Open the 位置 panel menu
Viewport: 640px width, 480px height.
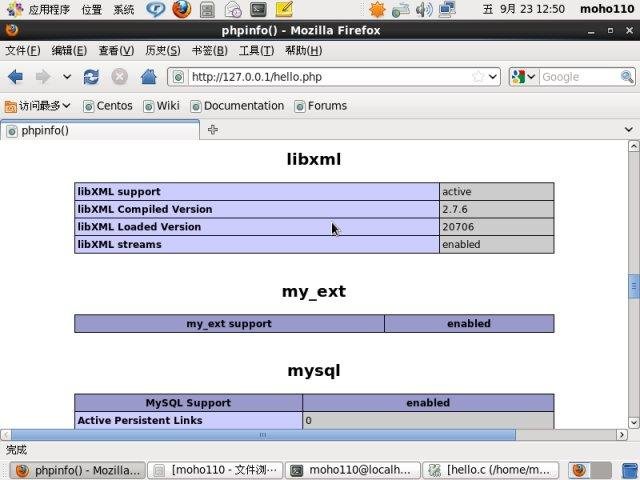pos(91,9)
